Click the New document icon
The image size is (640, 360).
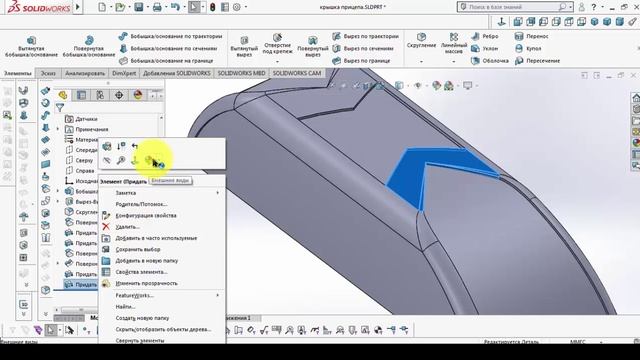[x=102, y=7]
